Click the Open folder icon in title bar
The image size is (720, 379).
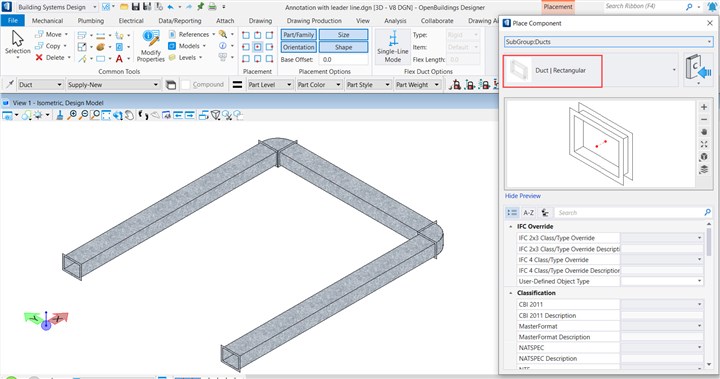click(x=124, y=7)
